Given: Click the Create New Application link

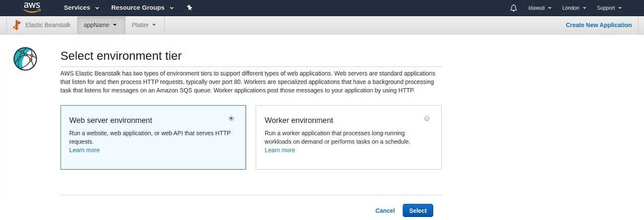Looking at the screenshot, I should click(599, 25).
